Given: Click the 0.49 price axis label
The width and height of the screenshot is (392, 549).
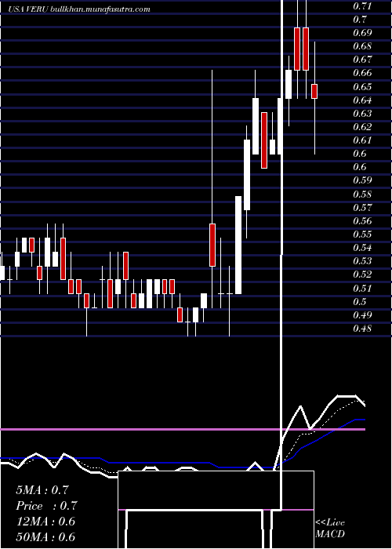Looking at the screenshot, I should 362,315.
